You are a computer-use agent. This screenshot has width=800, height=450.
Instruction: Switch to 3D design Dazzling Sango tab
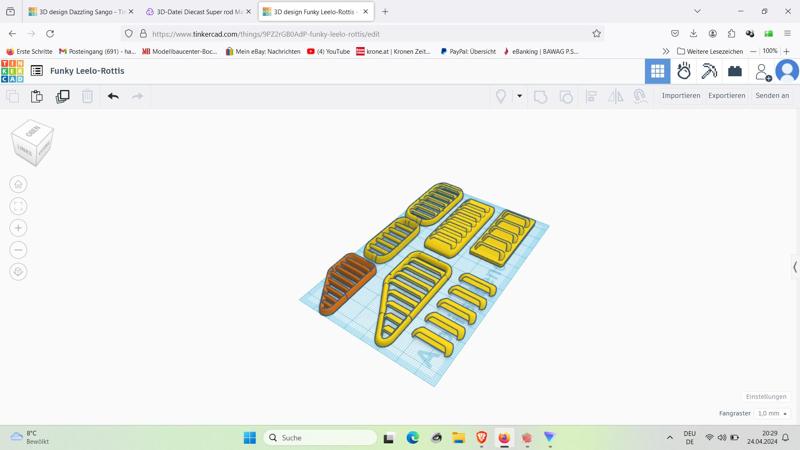[x=81, y=12]
